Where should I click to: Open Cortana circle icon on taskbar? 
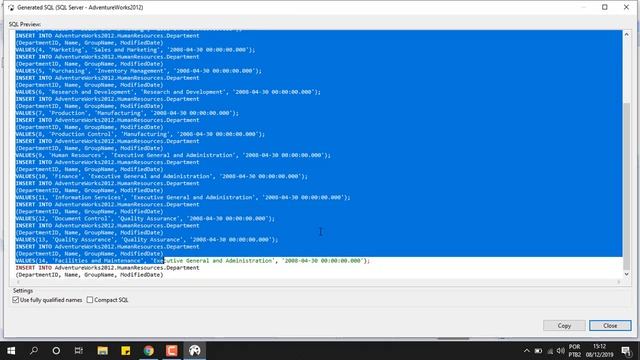(x=56, y=351)
